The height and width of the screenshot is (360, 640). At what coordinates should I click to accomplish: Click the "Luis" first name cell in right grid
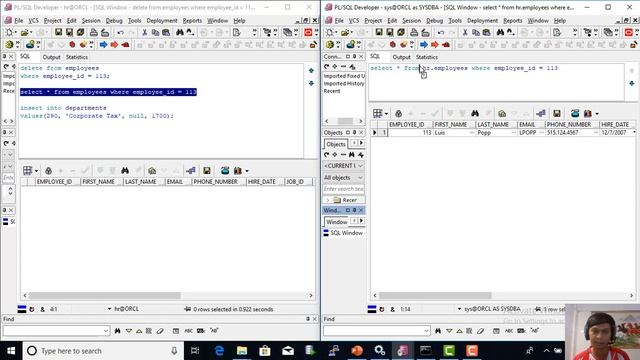tap(454, 133)
